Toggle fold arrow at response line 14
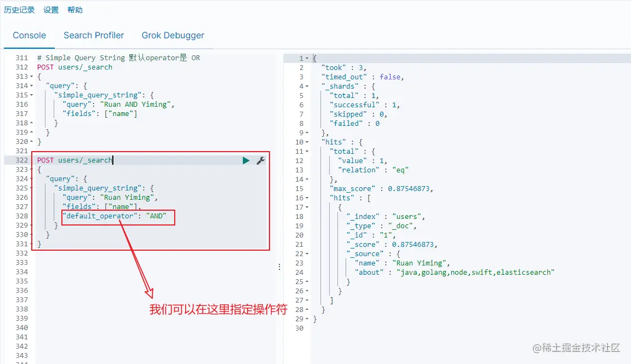631x364 pixels. point(307,179)
